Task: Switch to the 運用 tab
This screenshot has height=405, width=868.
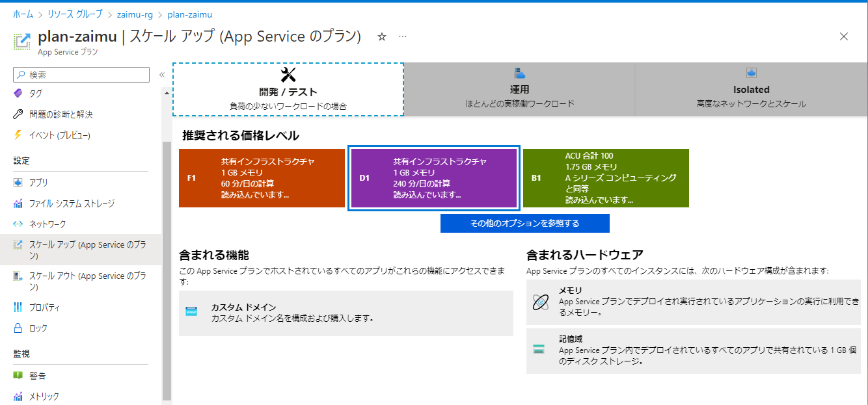Action: pyautogui.click(x=519, y=89)
